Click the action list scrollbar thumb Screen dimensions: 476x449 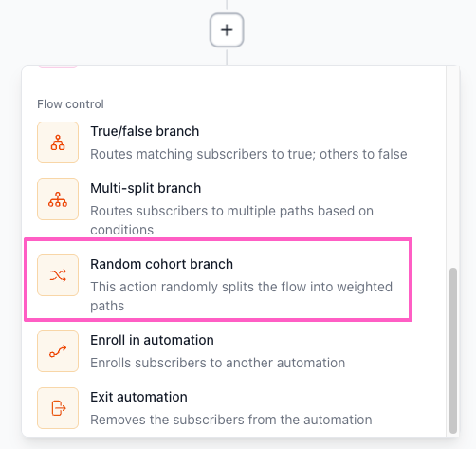pos(453,350)
